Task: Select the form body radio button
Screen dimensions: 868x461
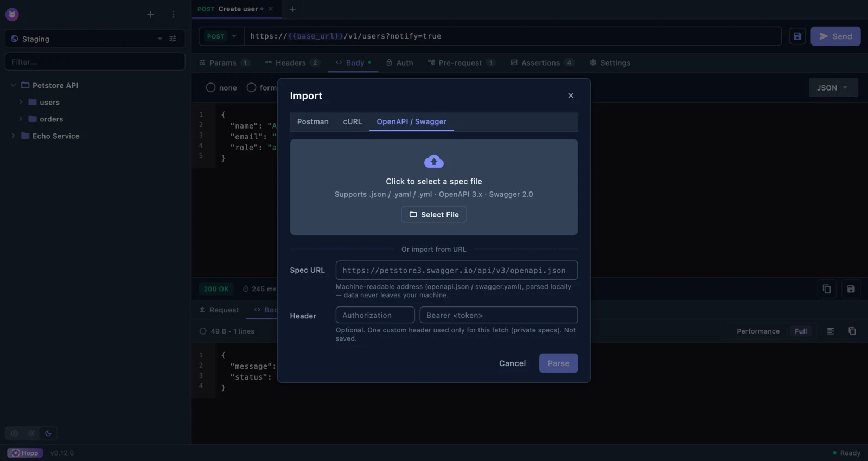Action: point(251,88)
